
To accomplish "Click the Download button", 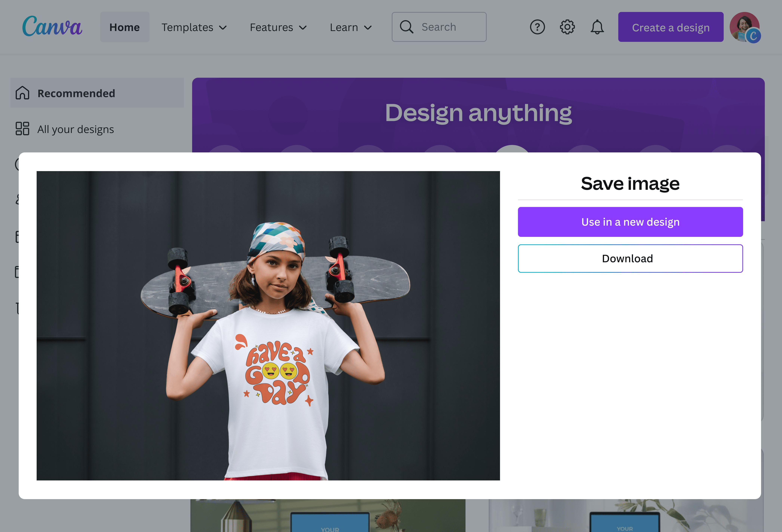I will point(630,258).
